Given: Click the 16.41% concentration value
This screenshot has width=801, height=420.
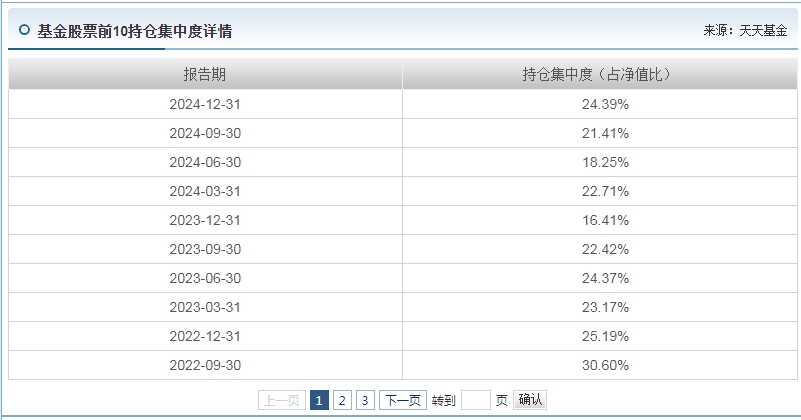Looking at the screenshot, I should (x=605, y=221).
